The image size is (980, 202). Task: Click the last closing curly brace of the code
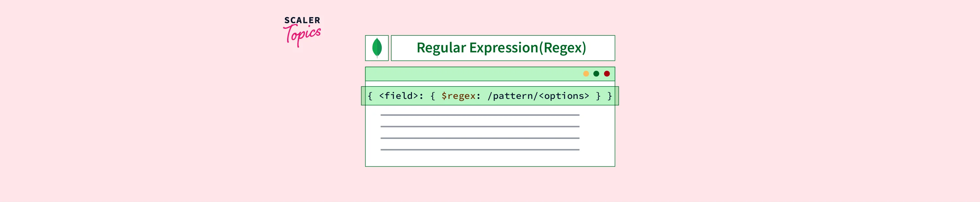[610, 96]
